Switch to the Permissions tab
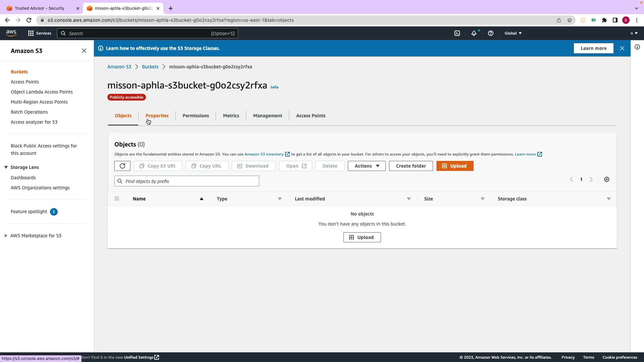Screen dimensions: 644x362 coord(196,116)
